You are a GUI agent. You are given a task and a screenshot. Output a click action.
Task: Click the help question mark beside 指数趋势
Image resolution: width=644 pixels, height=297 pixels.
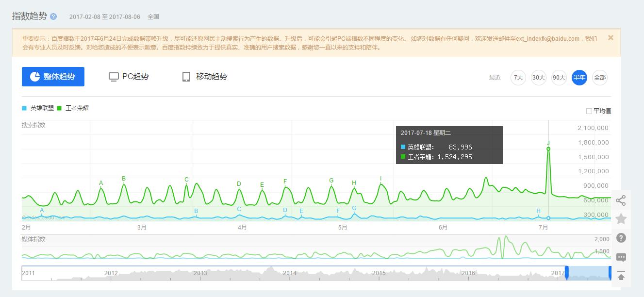[x=53, y=16]
